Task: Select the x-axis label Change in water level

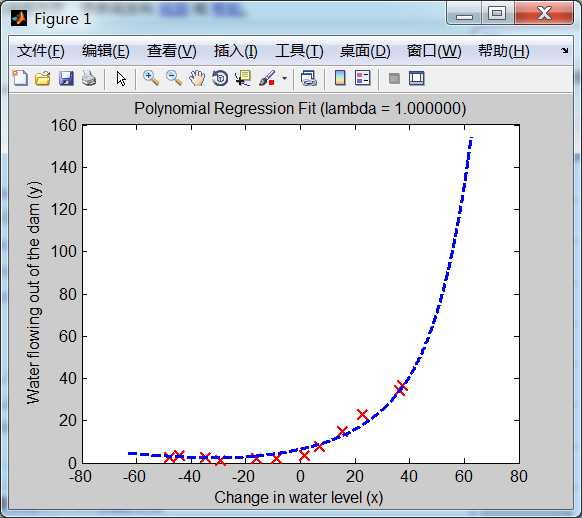Action: point(298,497)
